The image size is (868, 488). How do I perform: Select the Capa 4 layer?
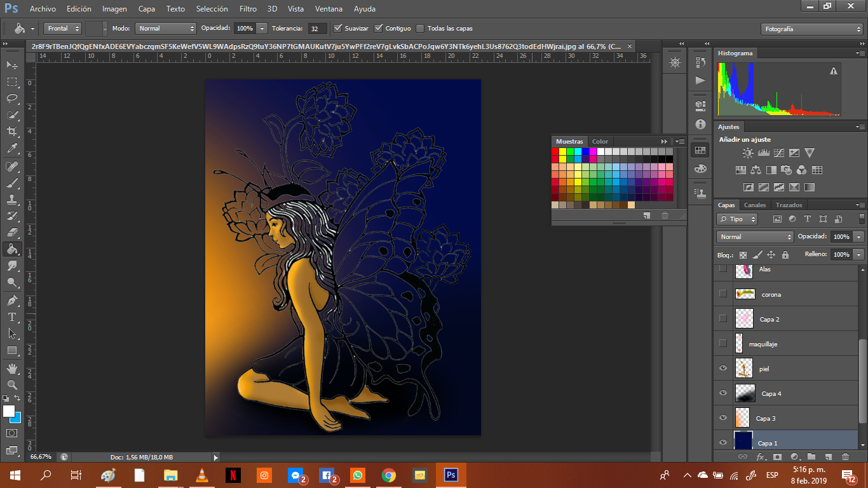pos(771,394)
